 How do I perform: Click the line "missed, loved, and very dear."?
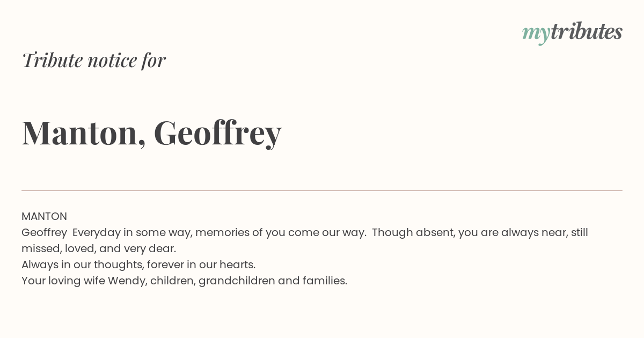[x=99, y=249]
